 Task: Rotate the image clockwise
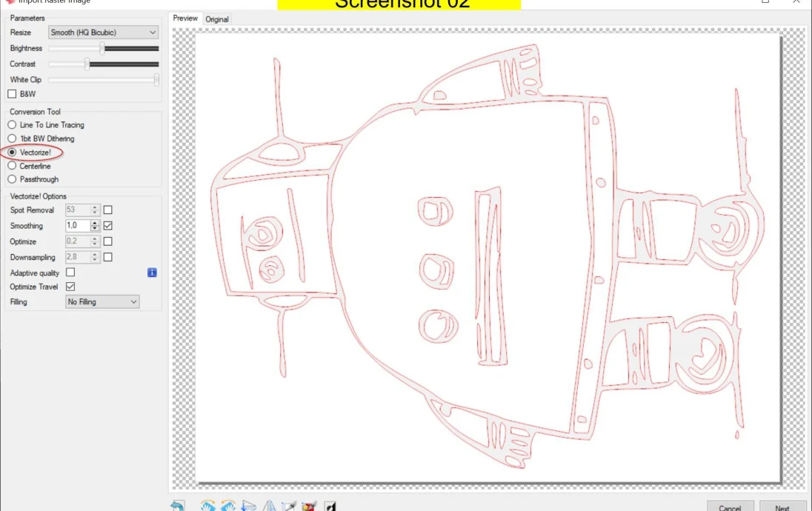click(209, 507)
